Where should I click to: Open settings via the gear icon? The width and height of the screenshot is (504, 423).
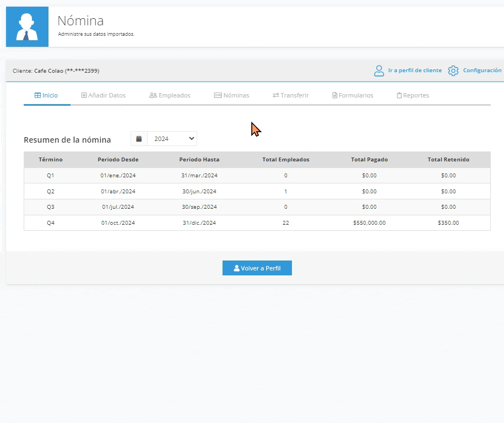point(453,70)
